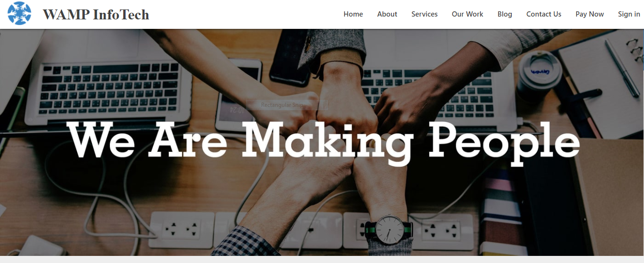Click the wristwatch in the banner photo
644x263 pixels.
(389, 231)
